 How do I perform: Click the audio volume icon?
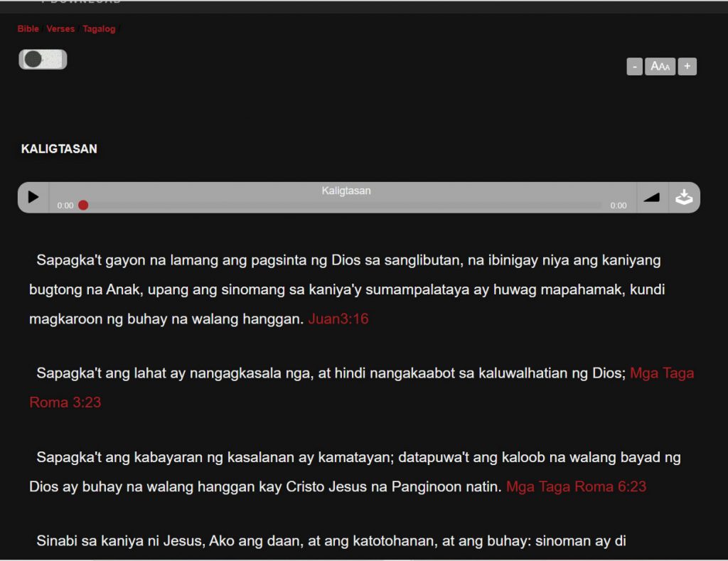click(x=651, y=198)
